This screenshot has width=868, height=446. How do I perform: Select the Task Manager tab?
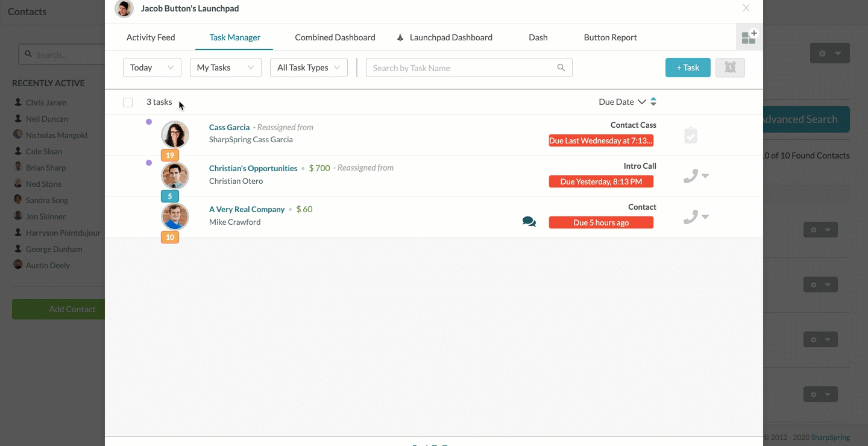(x=235, y=37)
